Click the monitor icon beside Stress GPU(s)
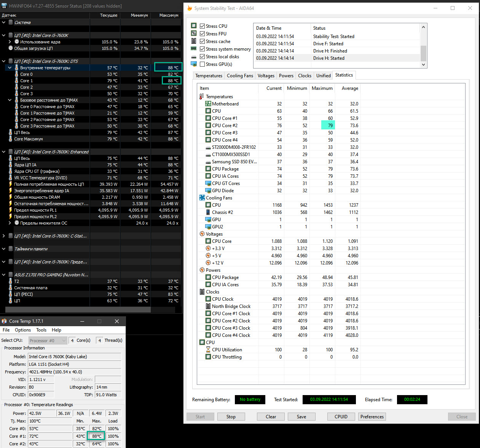The height and width of the screenshot is (448, 480). (x=194, y=64)
